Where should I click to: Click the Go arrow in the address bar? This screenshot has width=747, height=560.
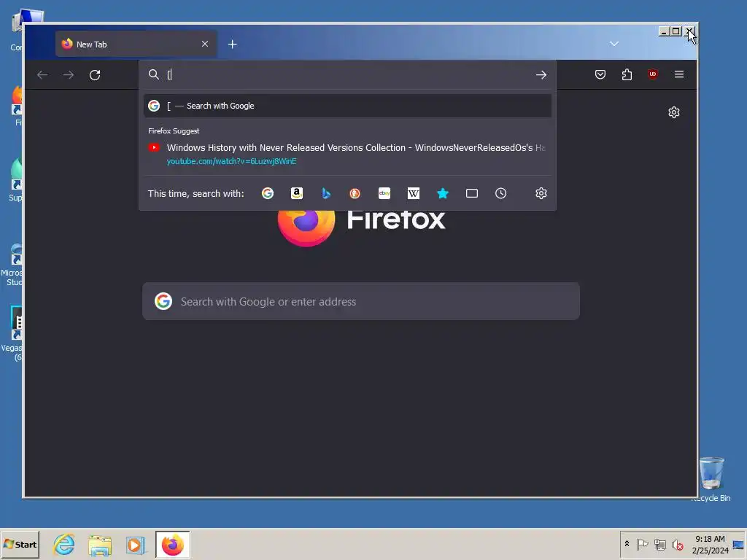(541, 75)
